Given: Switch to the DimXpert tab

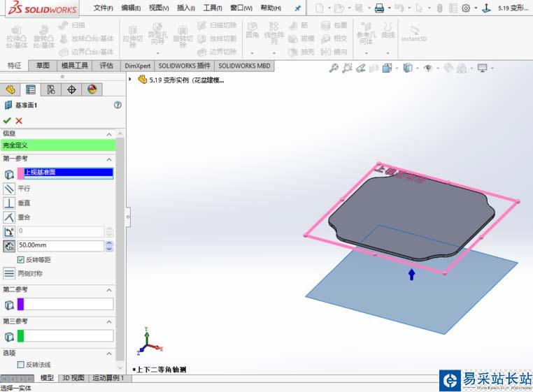Looking at the screenshot, I should [137, 66].
